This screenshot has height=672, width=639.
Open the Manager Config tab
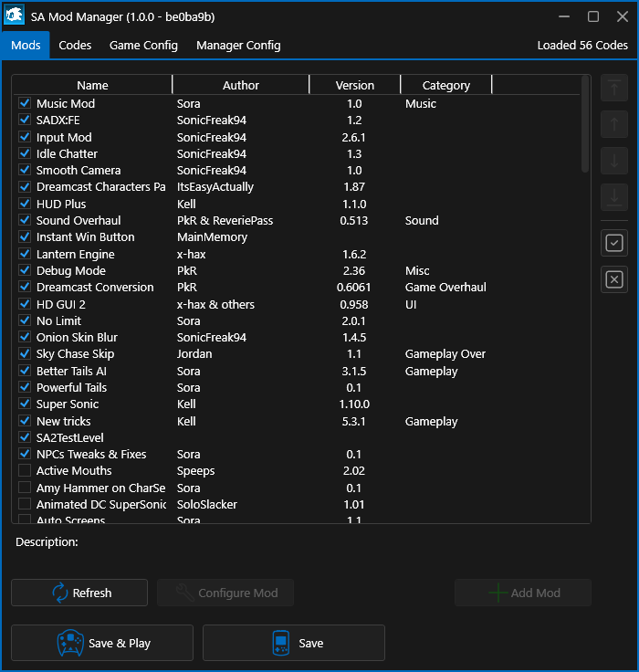click(238, 45)
